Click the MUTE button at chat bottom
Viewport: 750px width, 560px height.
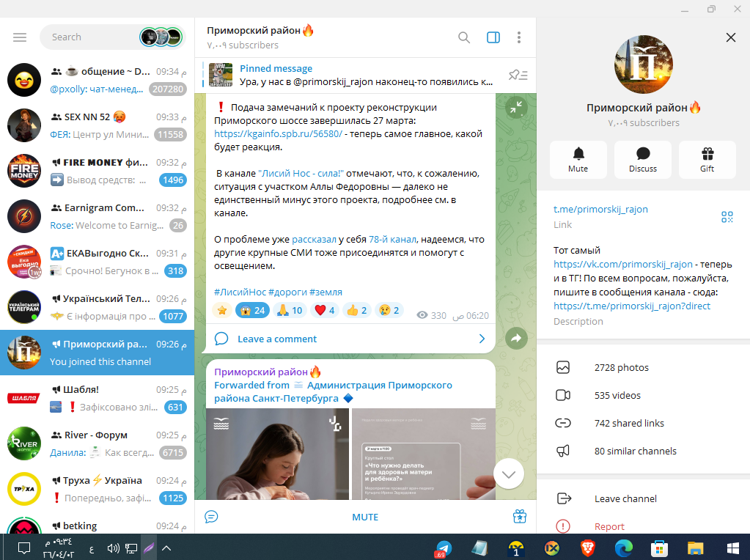(x=365, y=517)
